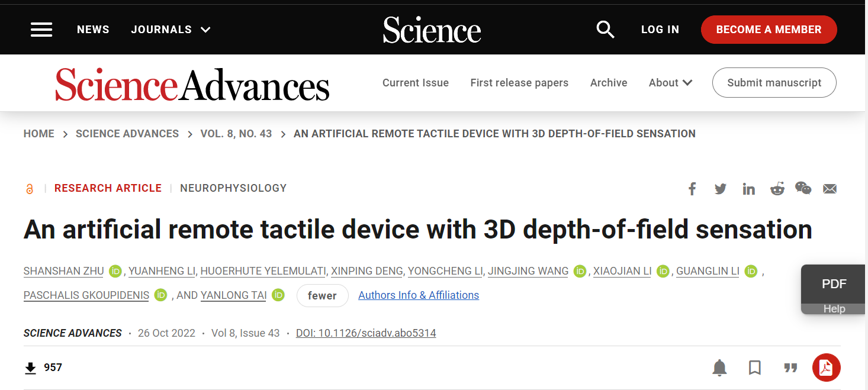Share article on Reddit
This screenshot has height=390, width=868.
coord(777,189)
